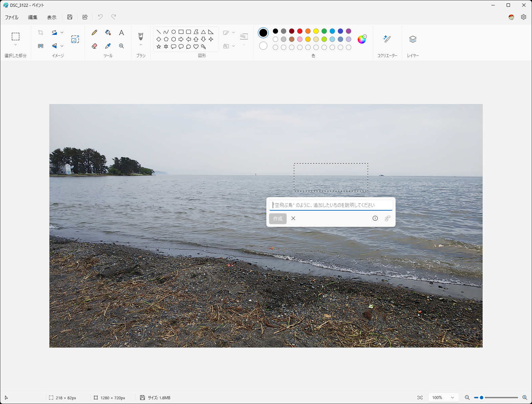Open the 編集 menu
The height and width of the screenshot is (404, 532).
click(x=33, y=17)
